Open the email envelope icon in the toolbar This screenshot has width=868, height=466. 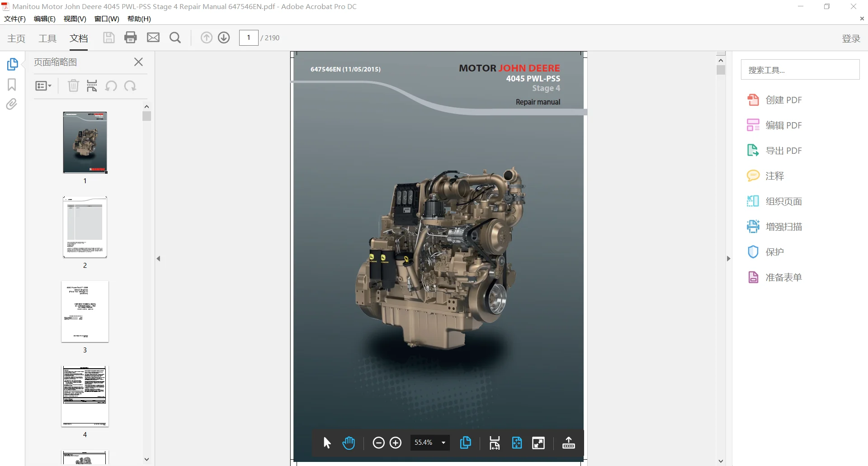coord(153,38)
